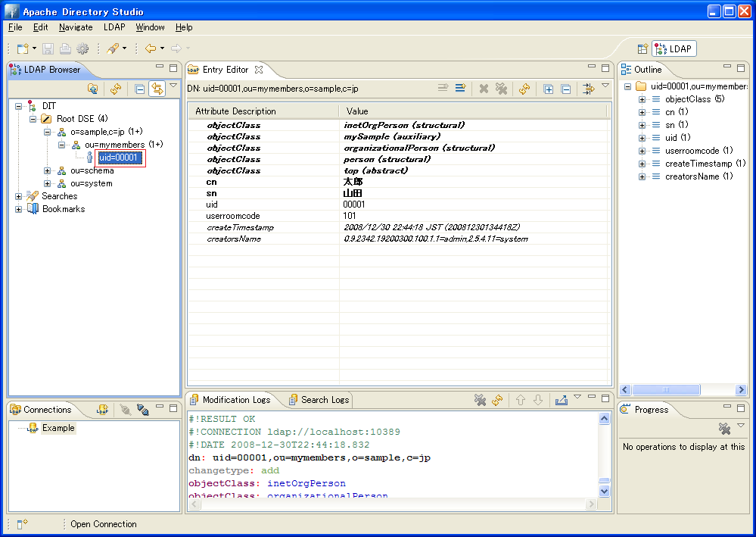This screenshot has height=537, width=756.
Task: Open the Window menu
Action: (150, 27)
